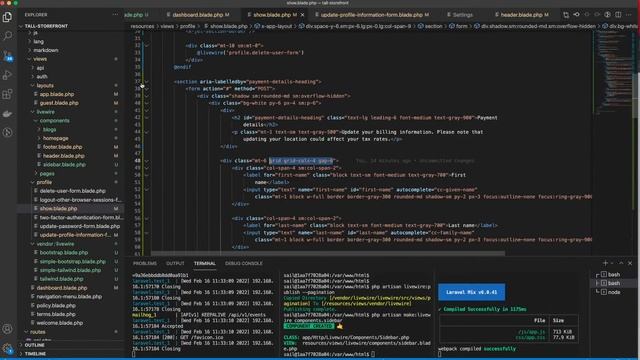This screenshot has width=640, height=360.
Task: Close the show.blade.php editor tab
Action: (302, 15)
